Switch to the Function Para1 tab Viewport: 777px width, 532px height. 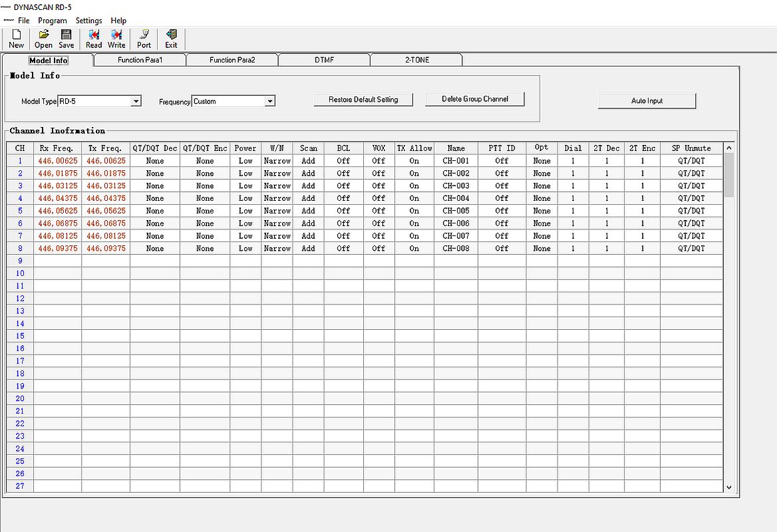click(140, 60)
